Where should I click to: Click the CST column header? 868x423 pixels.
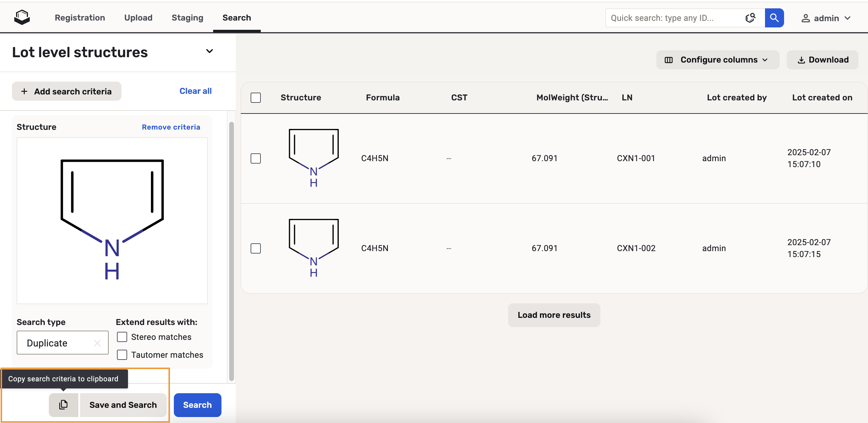coord(459,97)
